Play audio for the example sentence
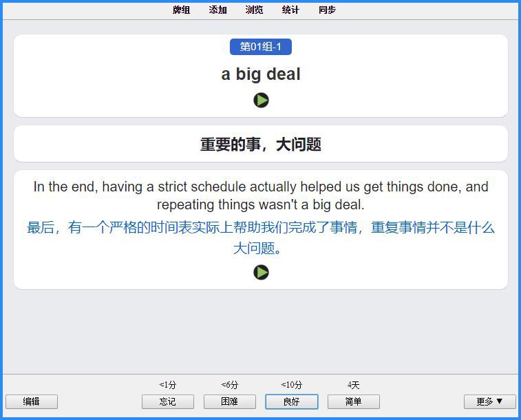 (261, 272)
